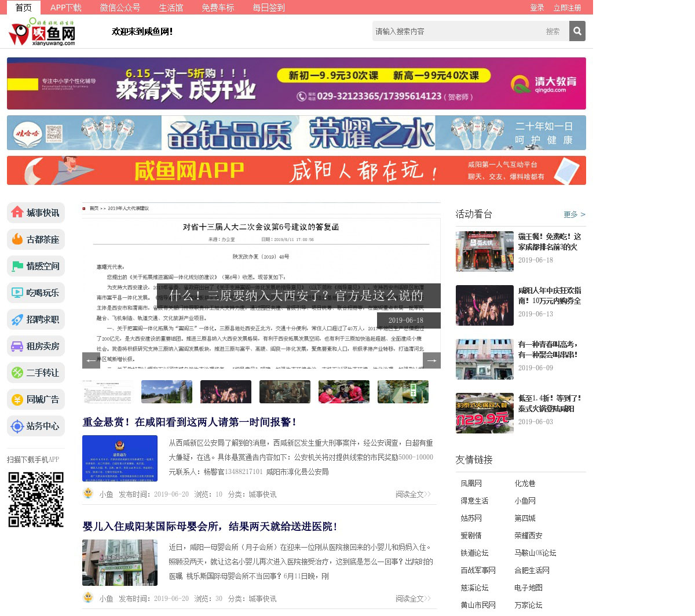
Task: Click 更多 > in 活动看台
Action: 575,214
